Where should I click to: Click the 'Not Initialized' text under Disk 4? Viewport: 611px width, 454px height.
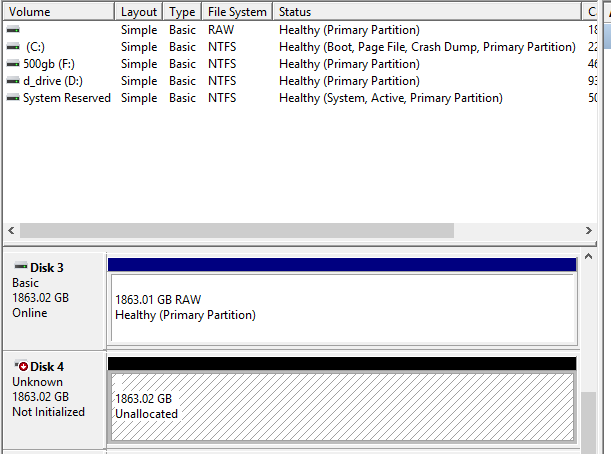48,412
